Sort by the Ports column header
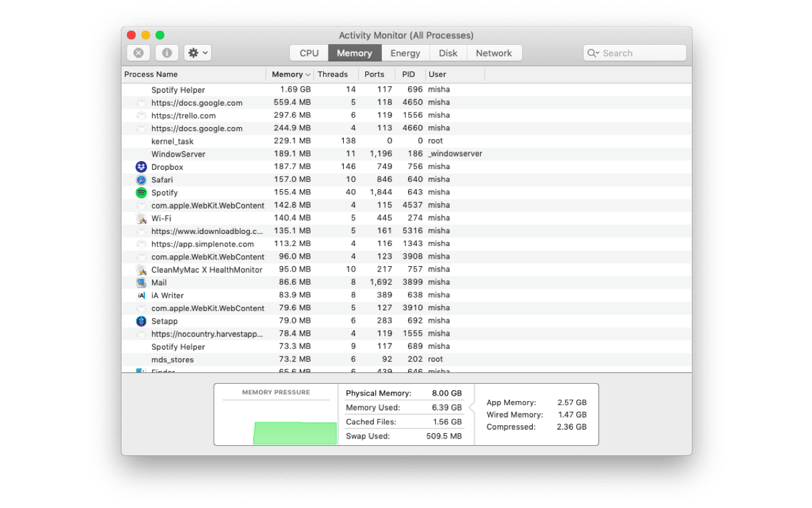The height and width of the screenshot is (508, 812). click(377, 74)
